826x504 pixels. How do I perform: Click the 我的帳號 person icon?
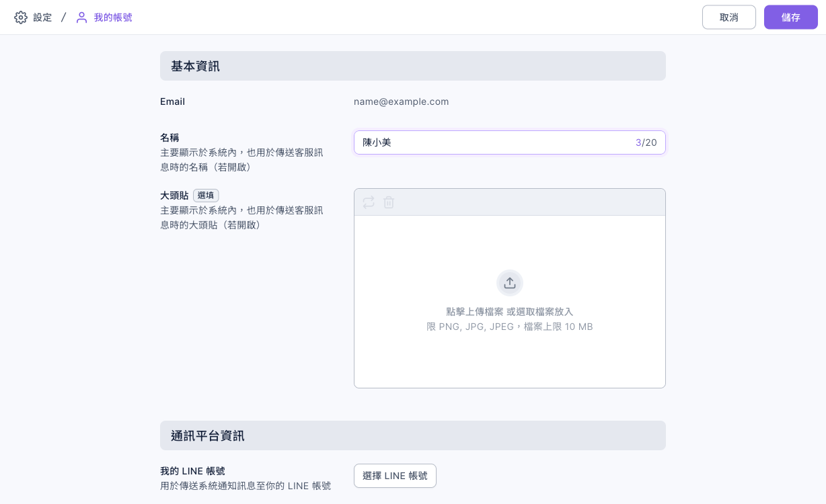point(81,17)
